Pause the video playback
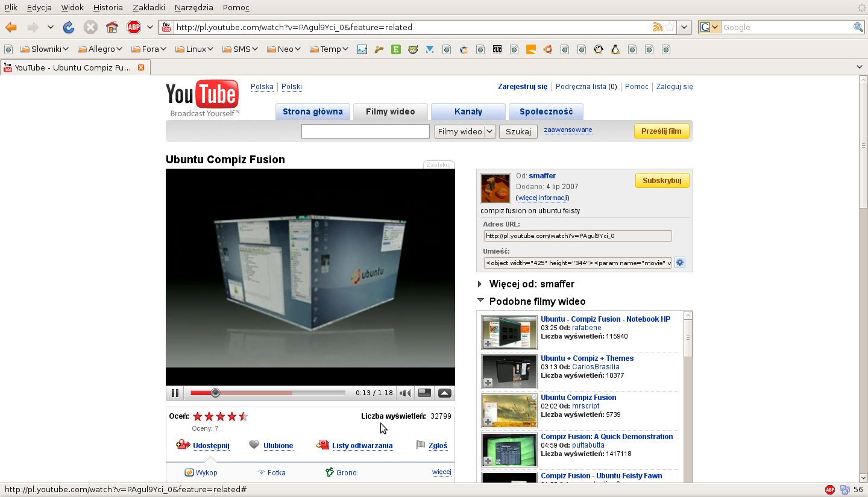Image resolution: width=868 pixels, height=497 pixels. pos(175,393)
